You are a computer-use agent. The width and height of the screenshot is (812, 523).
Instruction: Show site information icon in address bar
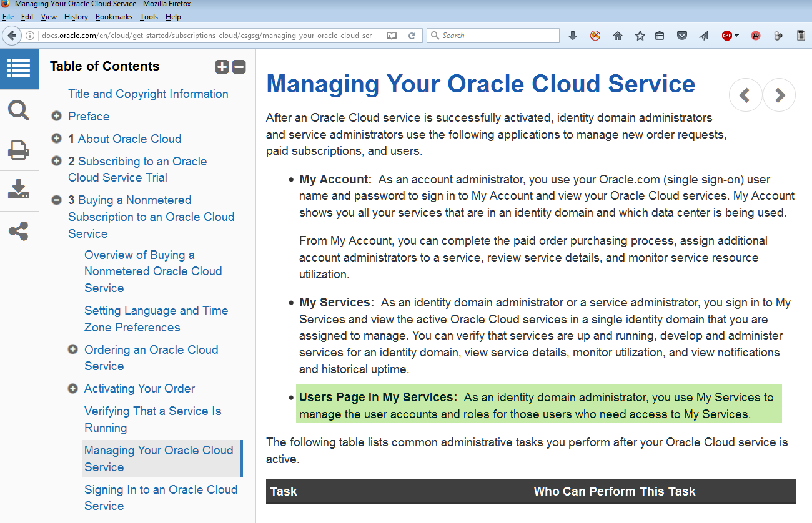tap(30, 36)
